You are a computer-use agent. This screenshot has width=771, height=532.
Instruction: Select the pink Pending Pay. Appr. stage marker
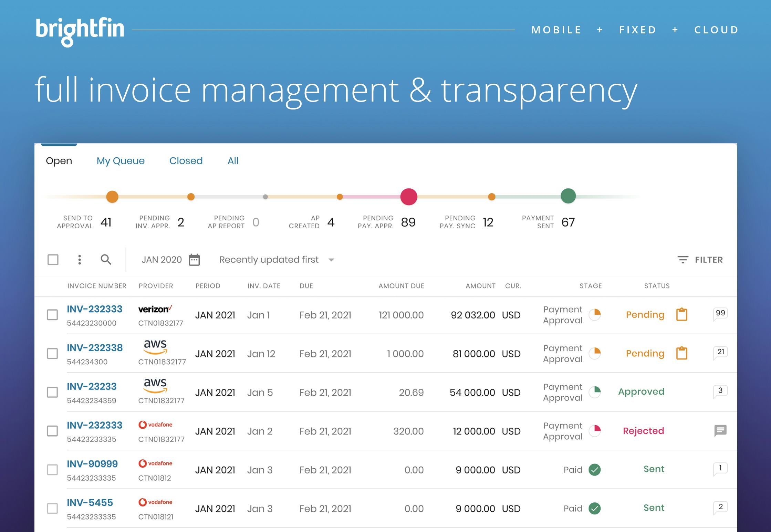pyautogui.click(x=408, y=196)
